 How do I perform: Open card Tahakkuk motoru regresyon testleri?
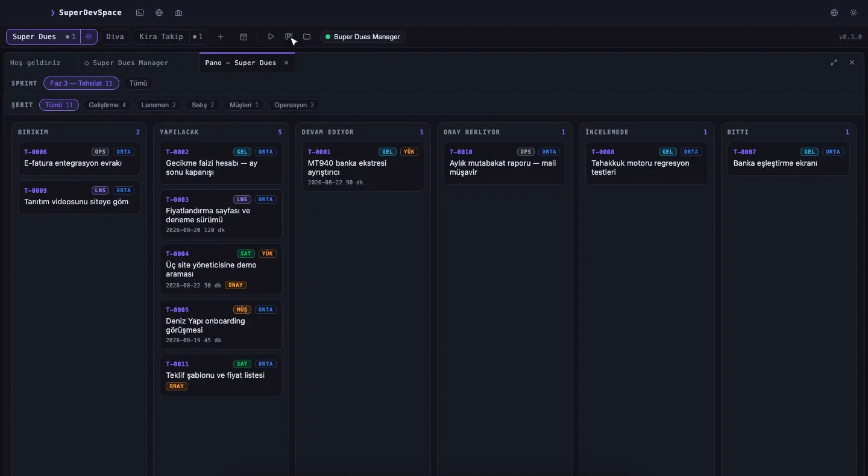647,163
